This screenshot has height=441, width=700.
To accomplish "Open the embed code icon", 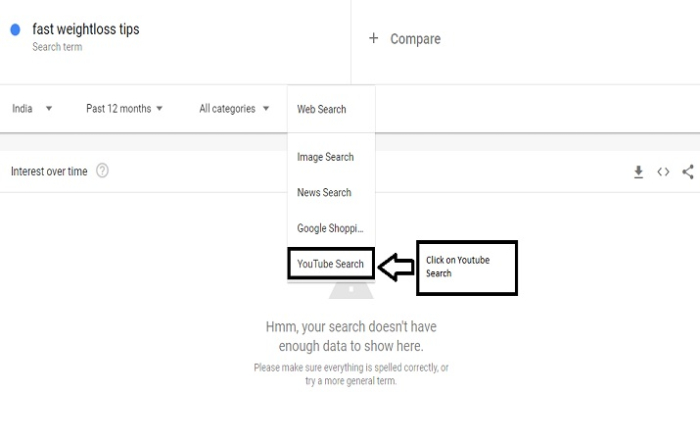I will 663,172.
